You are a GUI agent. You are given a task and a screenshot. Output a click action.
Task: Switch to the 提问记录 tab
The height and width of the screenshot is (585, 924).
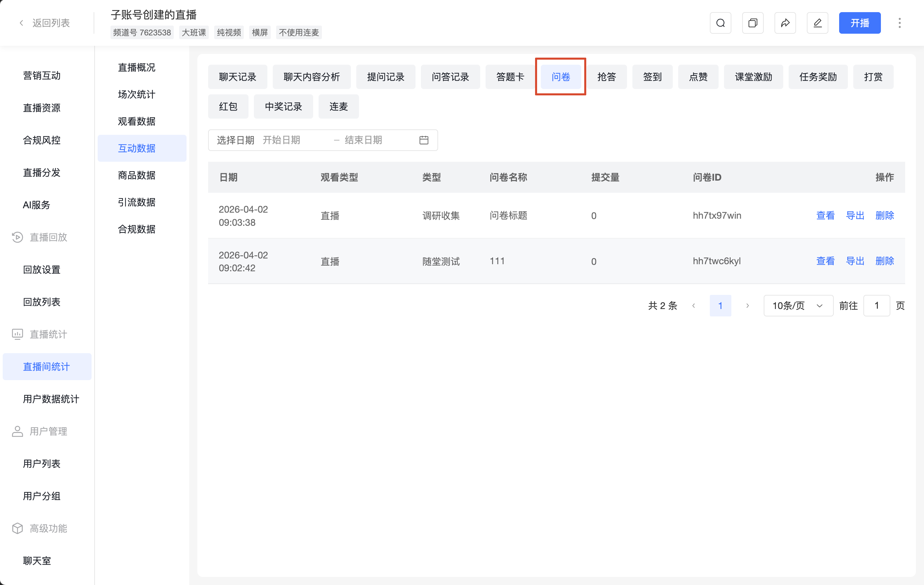pyautogui.click(x=386, y=77)
